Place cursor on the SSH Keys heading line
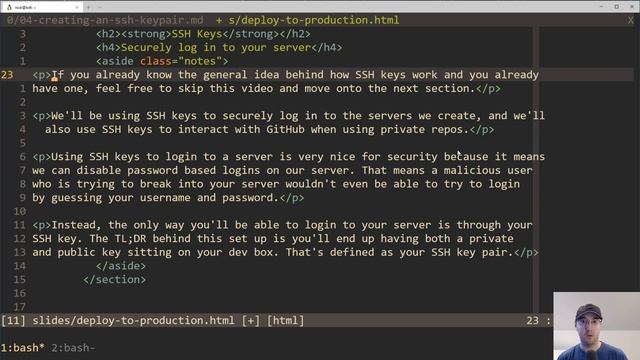640x360 pixels. tap(203, 34)
